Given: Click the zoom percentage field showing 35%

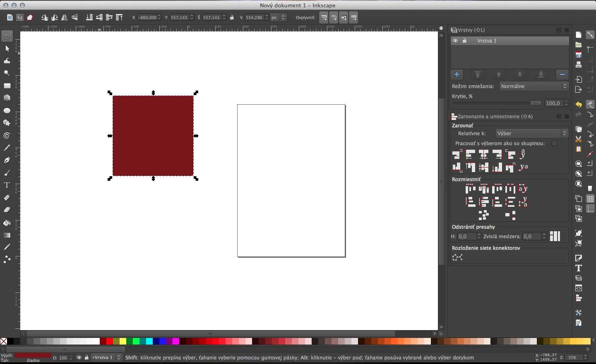Looking at the screenshot, I should (x=572, y=357).
